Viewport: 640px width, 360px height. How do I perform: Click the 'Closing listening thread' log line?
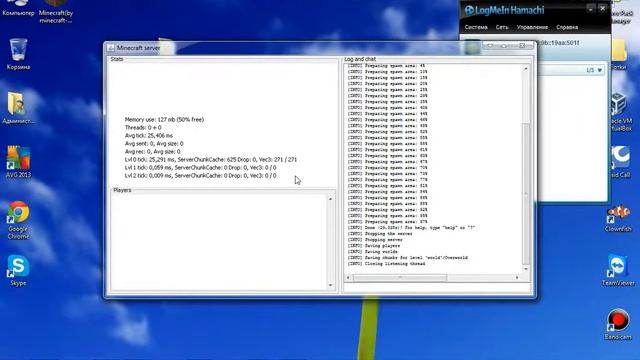(386, 264)
